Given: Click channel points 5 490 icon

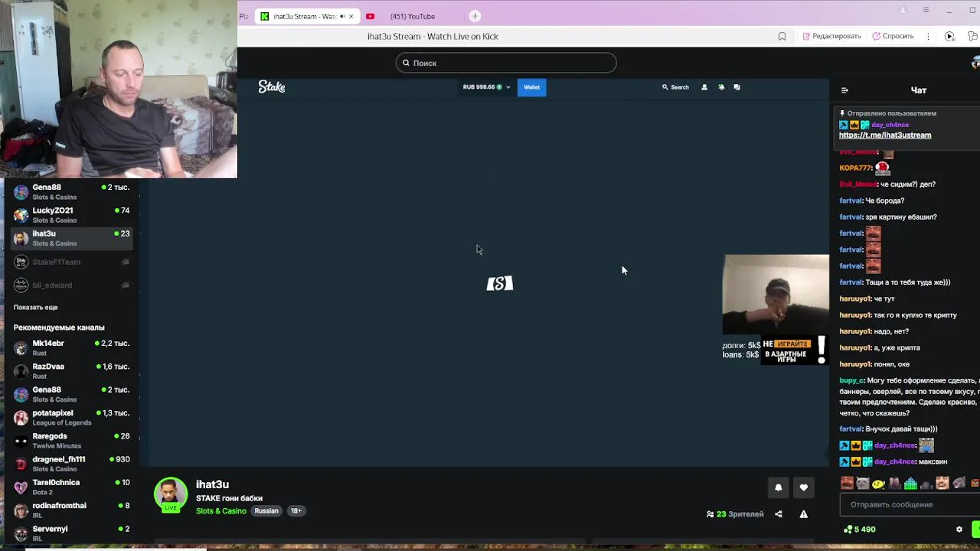Looking at the screenshot, I should click(848, 530).
